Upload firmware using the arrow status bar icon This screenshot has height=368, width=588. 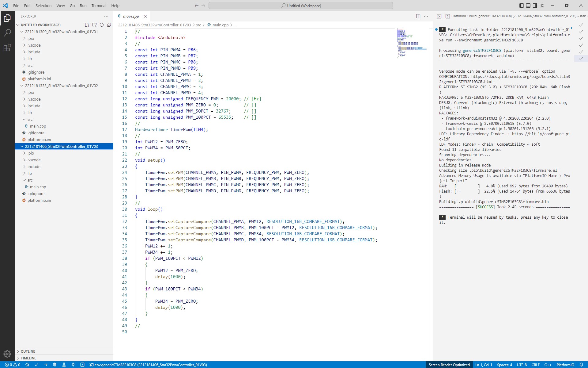click(46, 365)
